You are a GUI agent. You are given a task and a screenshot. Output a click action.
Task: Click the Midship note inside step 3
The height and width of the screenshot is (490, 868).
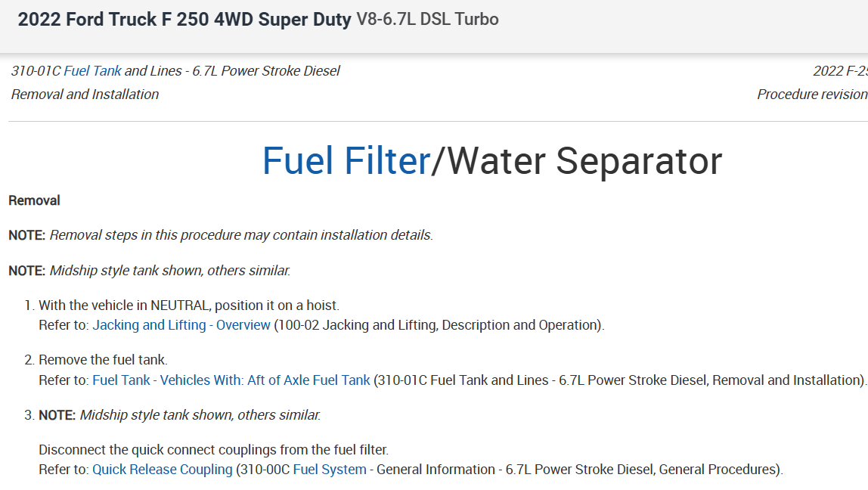coord(200,415)
